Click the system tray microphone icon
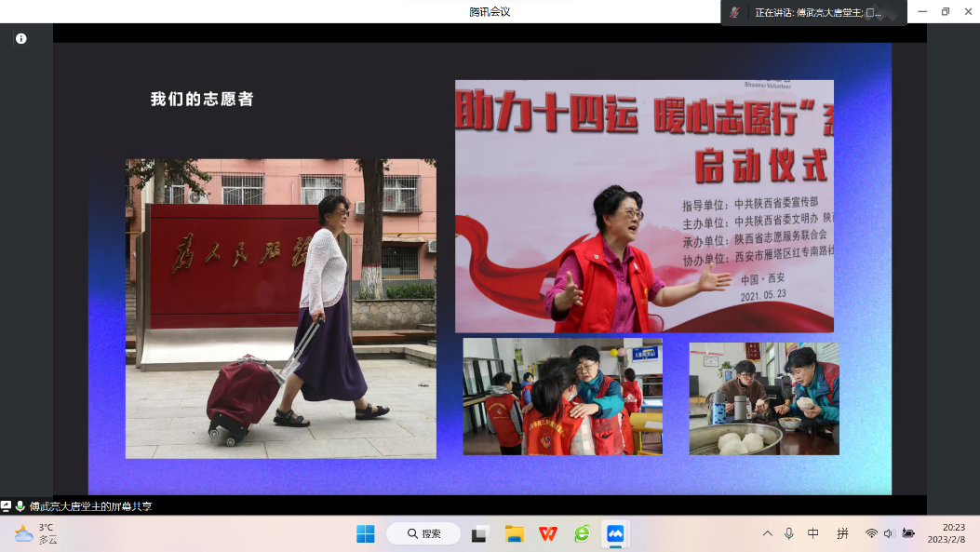Screen dimensions: 980x552 click(789, 533)
